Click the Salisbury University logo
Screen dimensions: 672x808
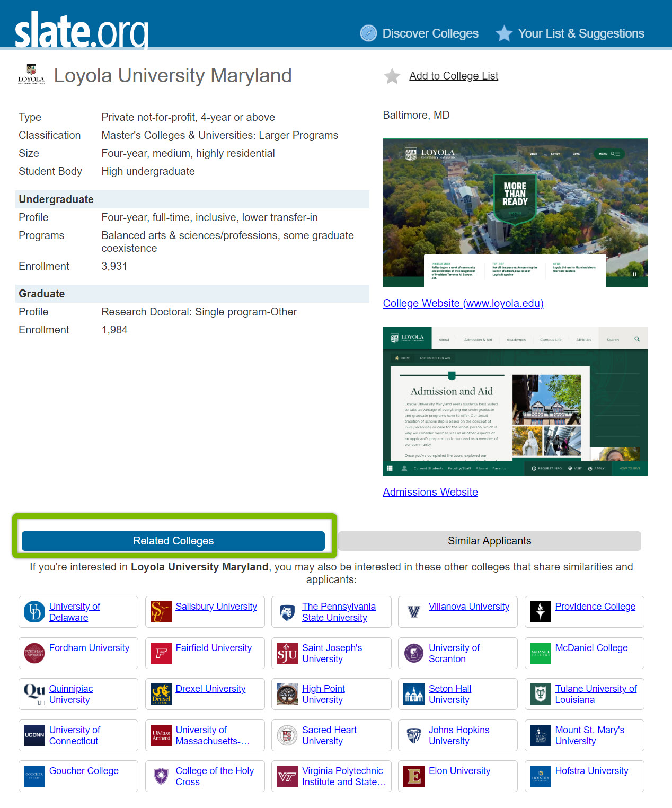161,612
